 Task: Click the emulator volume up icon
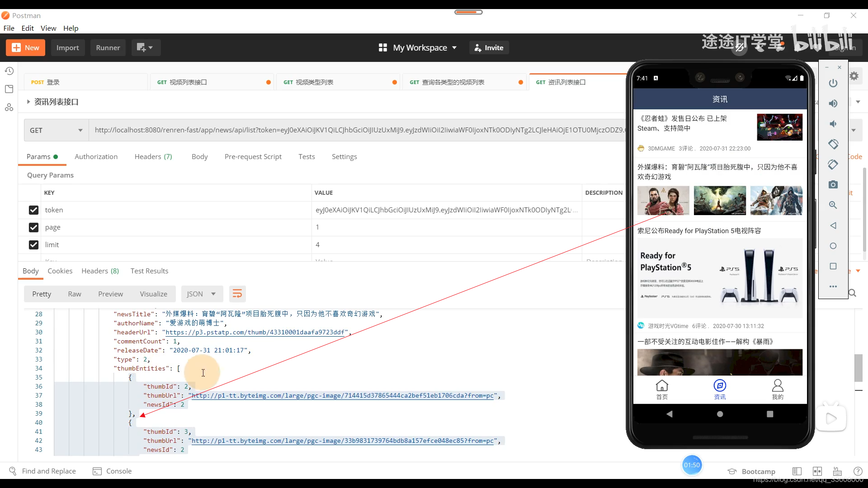tap(833, 103)
